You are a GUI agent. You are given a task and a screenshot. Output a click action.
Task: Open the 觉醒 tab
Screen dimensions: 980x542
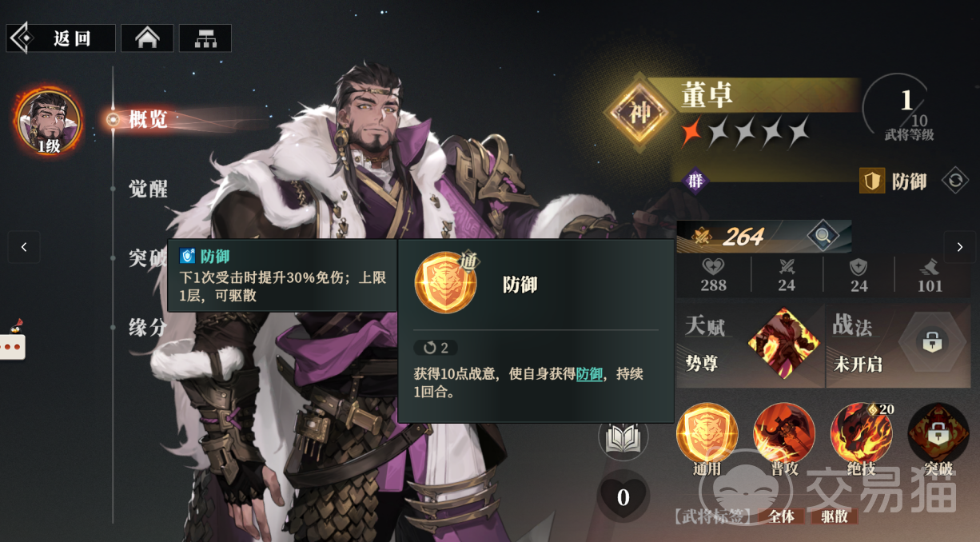(149, 189)
